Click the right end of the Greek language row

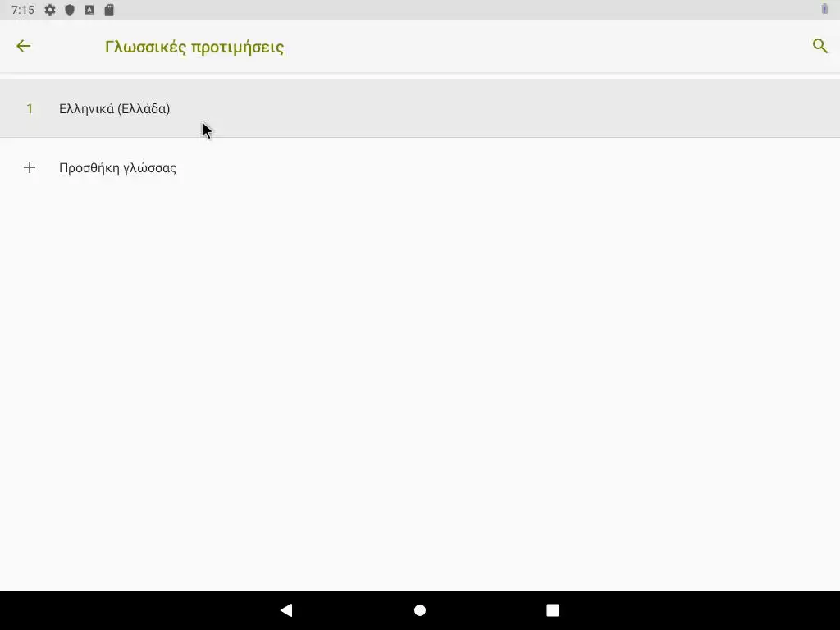[x=777, y=109]
